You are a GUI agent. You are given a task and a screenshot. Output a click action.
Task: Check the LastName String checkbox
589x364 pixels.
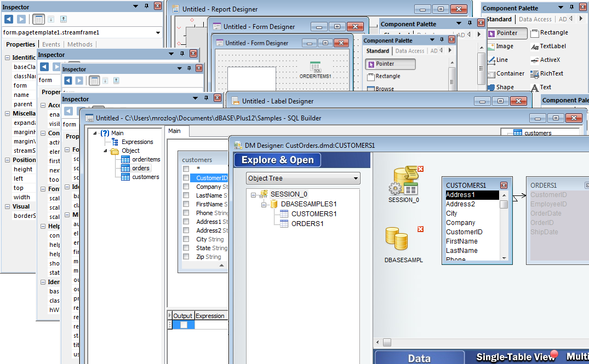click(186, 195)
